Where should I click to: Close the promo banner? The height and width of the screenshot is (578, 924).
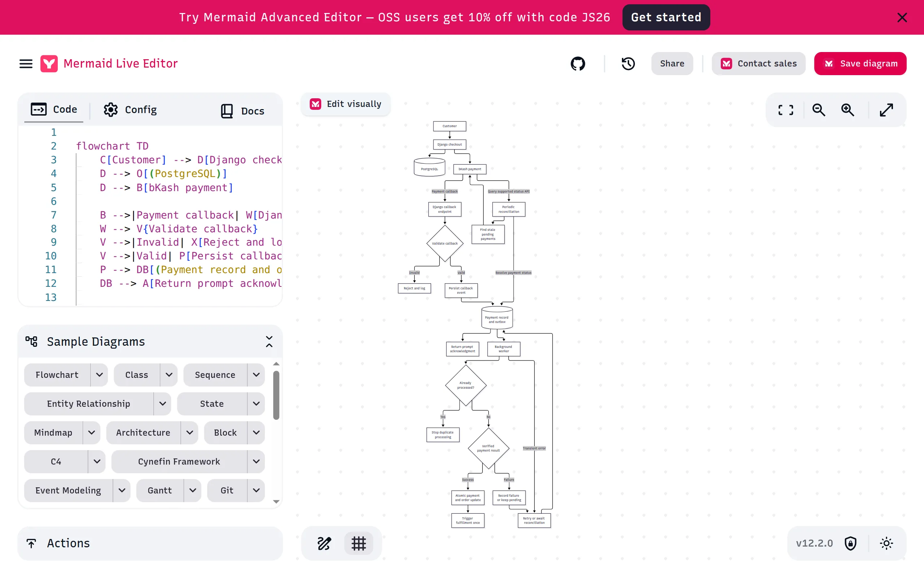[902, 17]
